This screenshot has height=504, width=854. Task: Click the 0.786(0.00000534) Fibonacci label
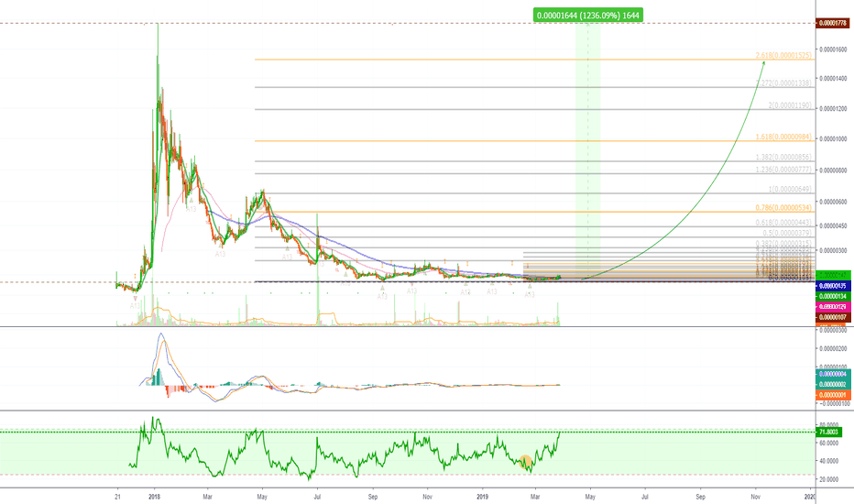(x=783, y=208)
